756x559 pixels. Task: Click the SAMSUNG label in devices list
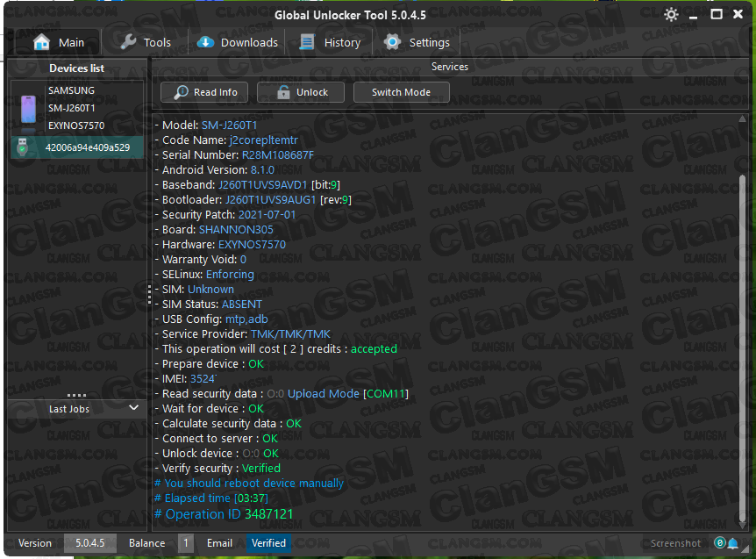(71, 90)
